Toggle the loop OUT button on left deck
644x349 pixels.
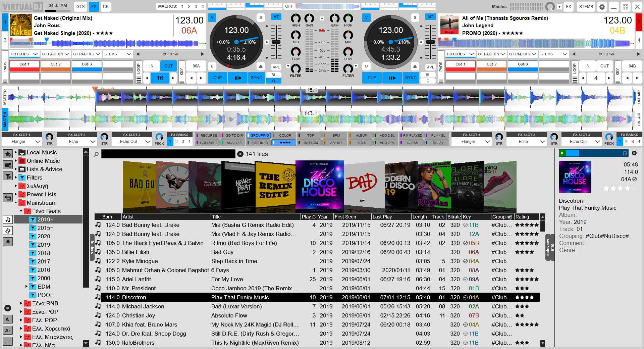(x=168, y=66)
